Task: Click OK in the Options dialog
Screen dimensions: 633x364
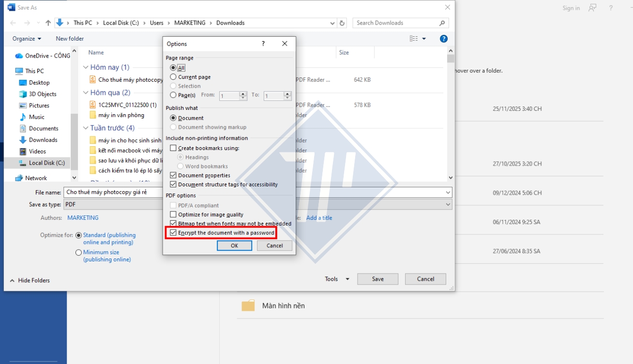Action: click(234, 245)
